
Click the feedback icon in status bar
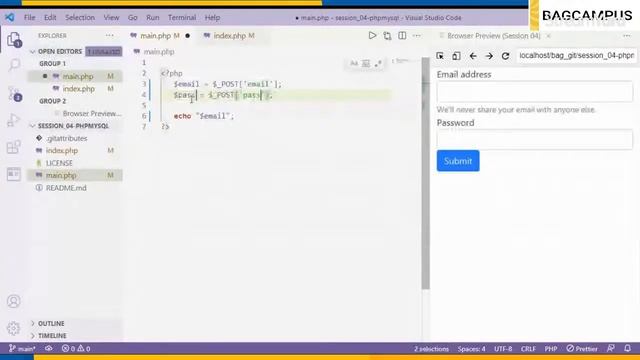pos(611,349)
